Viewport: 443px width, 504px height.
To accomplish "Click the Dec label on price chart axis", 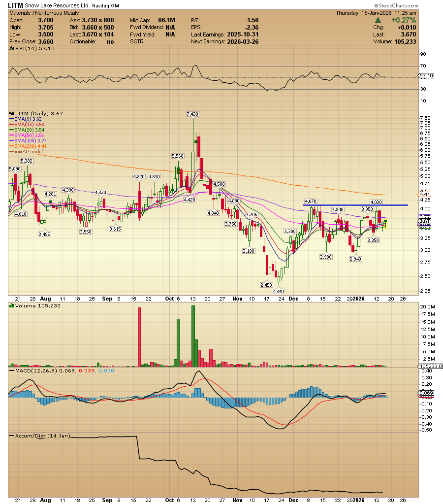I will tap(293, 299).
